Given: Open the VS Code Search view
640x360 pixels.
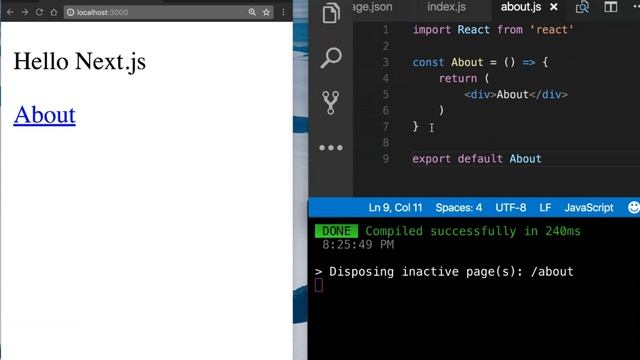Looking at the screenshot, I should 331,58.
